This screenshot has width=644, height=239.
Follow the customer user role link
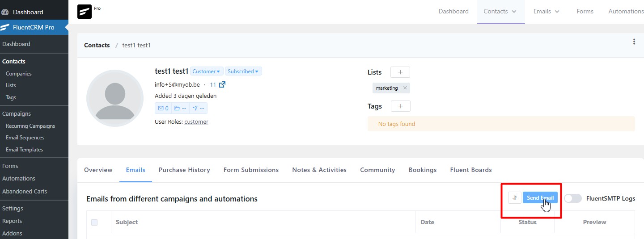196,122
